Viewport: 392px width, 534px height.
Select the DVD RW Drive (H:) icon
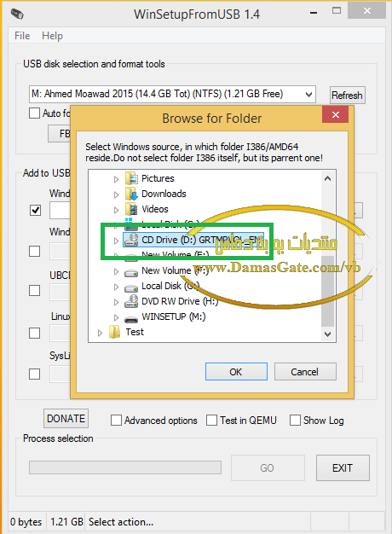(131, 301)
